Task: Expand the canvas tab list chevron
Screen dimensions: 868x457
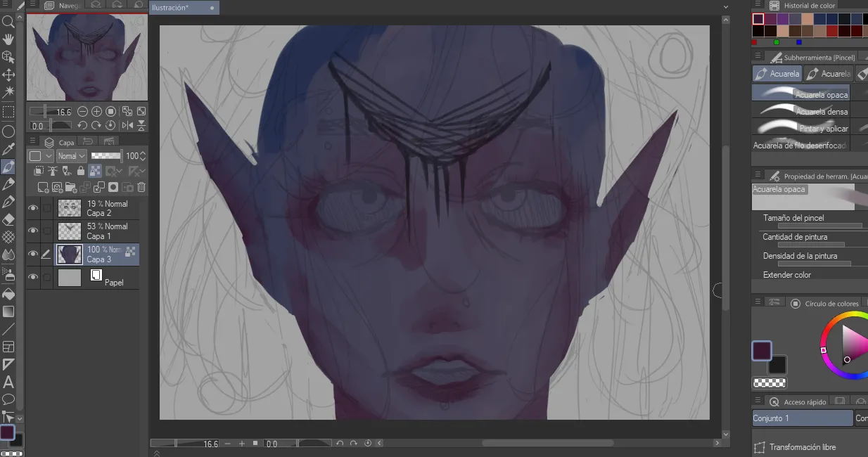Action: click(726, 6)
